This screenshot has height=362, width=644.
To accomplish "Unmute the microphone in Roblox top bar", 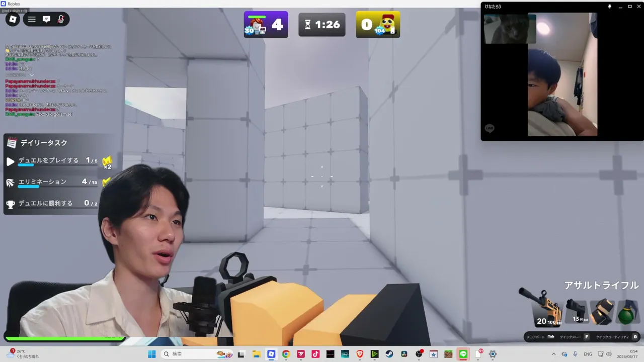I will [61, 19].
